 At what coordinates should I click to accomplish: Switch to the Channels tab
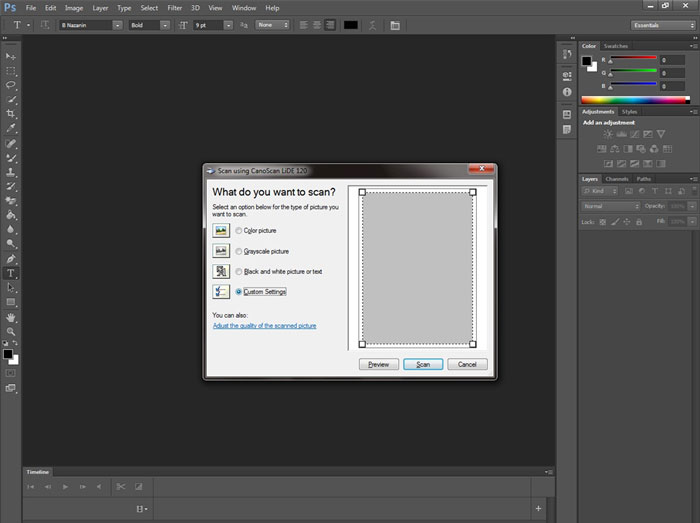617,179
